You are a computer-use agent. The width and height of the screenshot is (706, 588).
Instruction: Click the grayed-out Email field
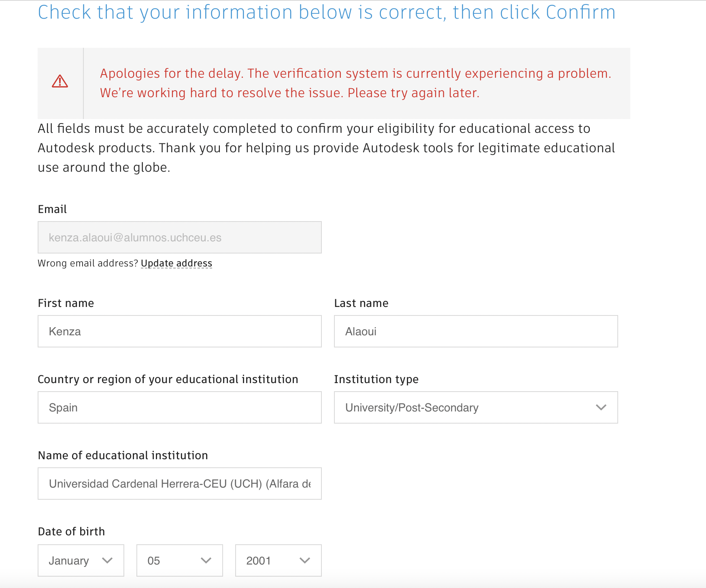179,237
